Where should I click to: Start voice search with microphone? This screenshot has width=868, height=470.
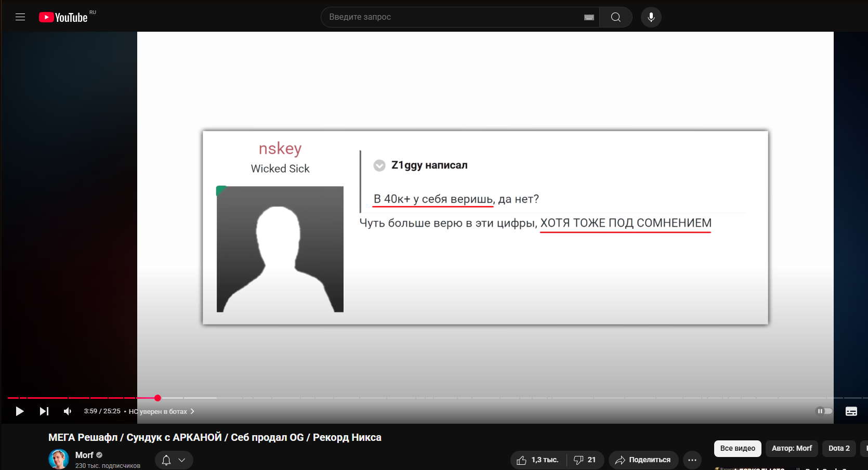click(x=651, y=17)
